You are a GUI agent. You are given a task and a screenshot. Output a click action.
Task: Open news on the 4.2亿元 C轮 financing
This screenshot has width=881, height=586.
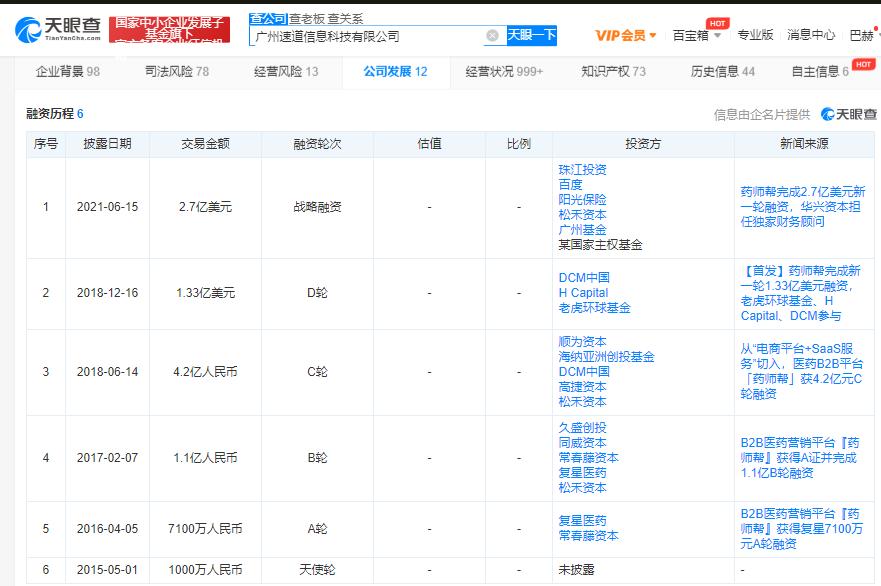801,371
